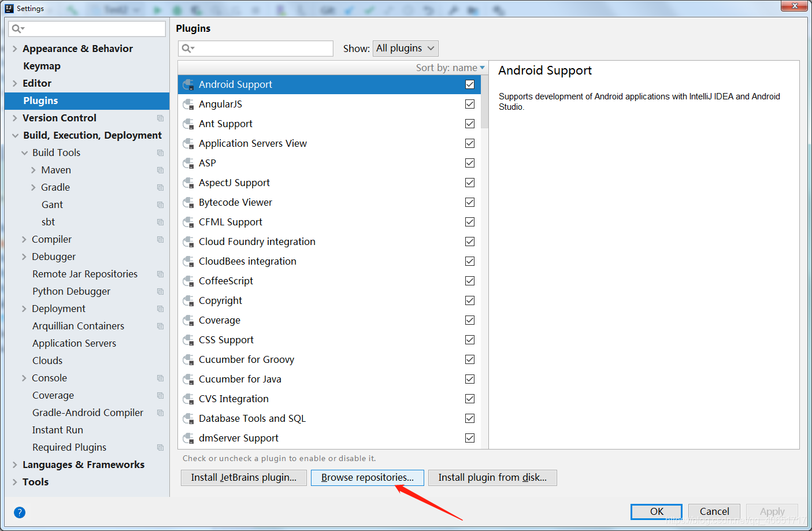
Task: Select Keymap in settings tree
Action: tap(42, 66)
